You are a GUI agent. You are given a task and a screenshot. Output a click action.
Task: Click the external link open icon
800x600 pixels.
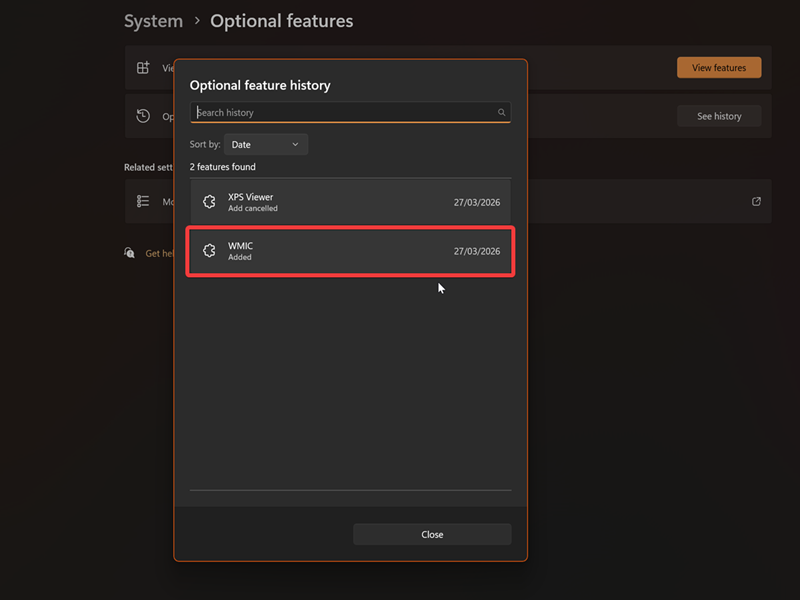pos(757,201)
